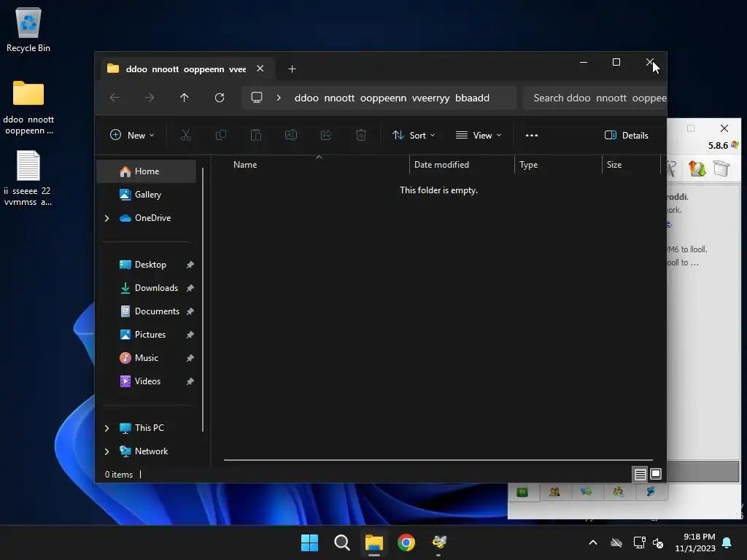
Task: Click the pin icon beside Pictures
Action: (190, 335)
